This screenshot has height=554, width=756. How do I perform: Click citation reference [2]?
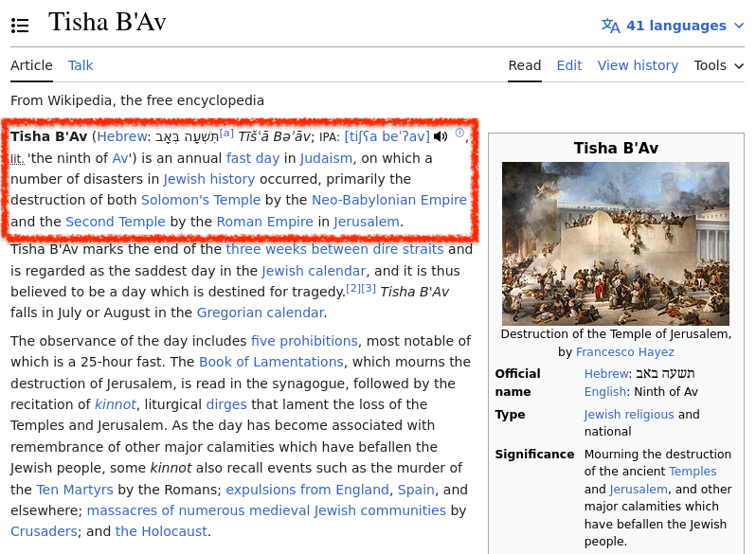pyautogui.click(x=352, y=288)
